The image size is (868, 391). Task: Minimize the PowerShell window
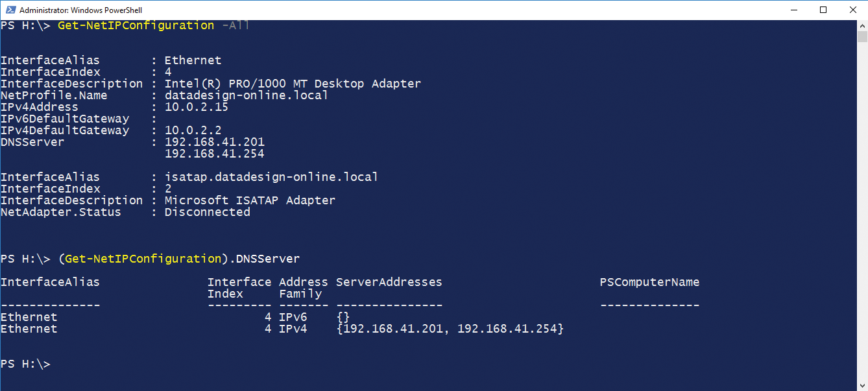(793, 10)
